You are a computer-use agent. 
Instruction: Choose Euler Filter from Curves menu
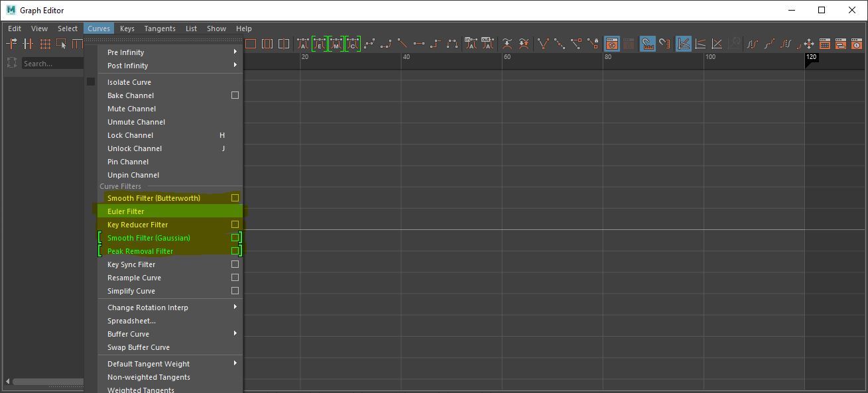(170, 211)
